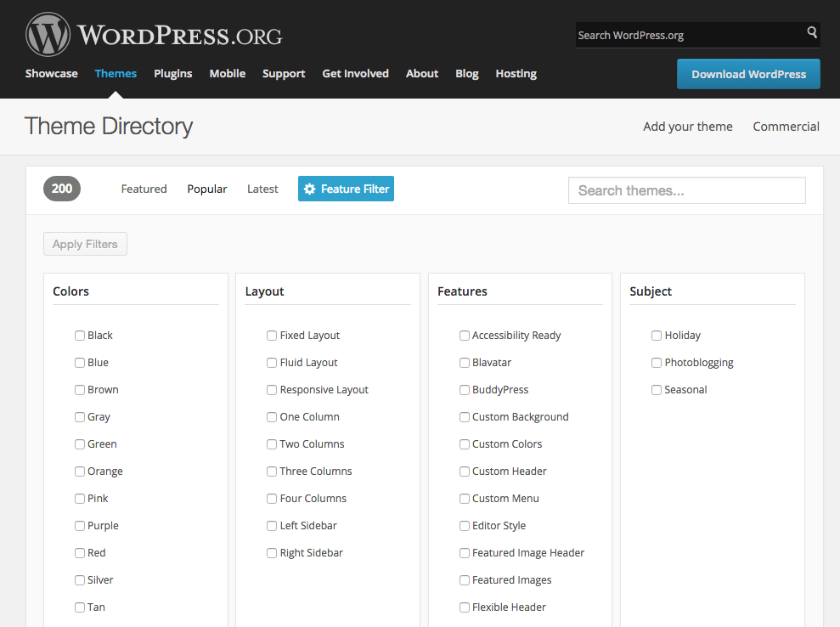This screenshot has height=627, width=840.
Task: Check the Silver checkbox
Action: [80, 580]
